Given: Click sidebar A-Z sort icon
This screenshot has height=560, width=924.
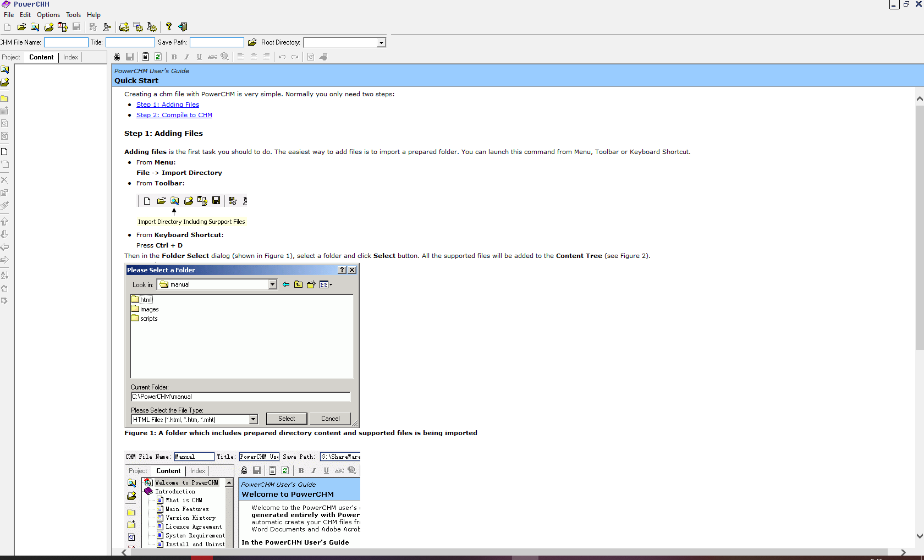Looking at the screenshot, I should [4, 275].
